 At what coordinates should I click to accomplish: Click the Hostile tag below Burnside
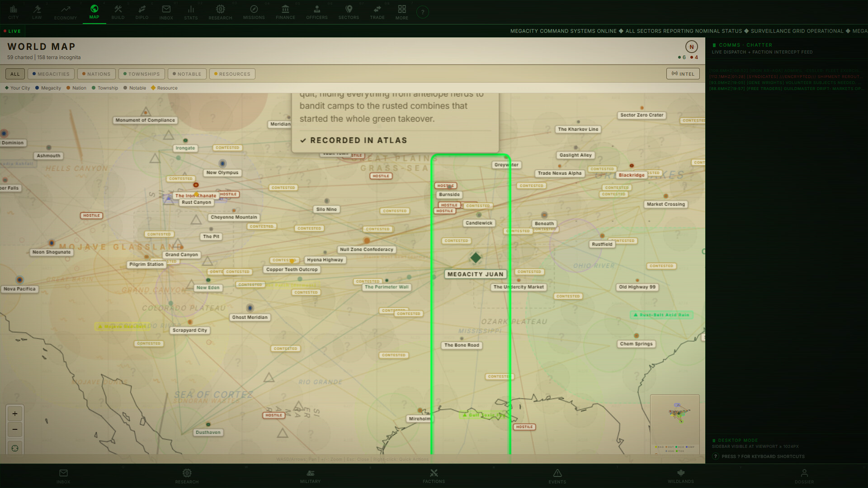[449, 205]
